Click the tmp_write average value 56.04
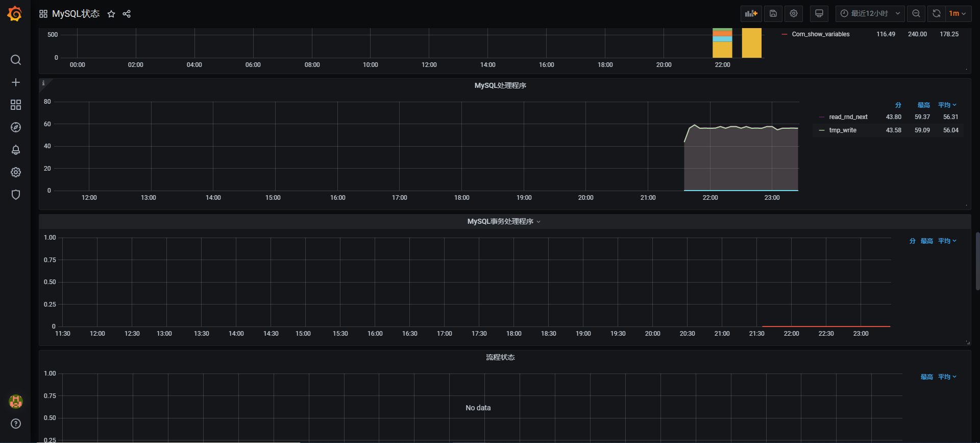The image size is (980, 443). pos(950,130)
